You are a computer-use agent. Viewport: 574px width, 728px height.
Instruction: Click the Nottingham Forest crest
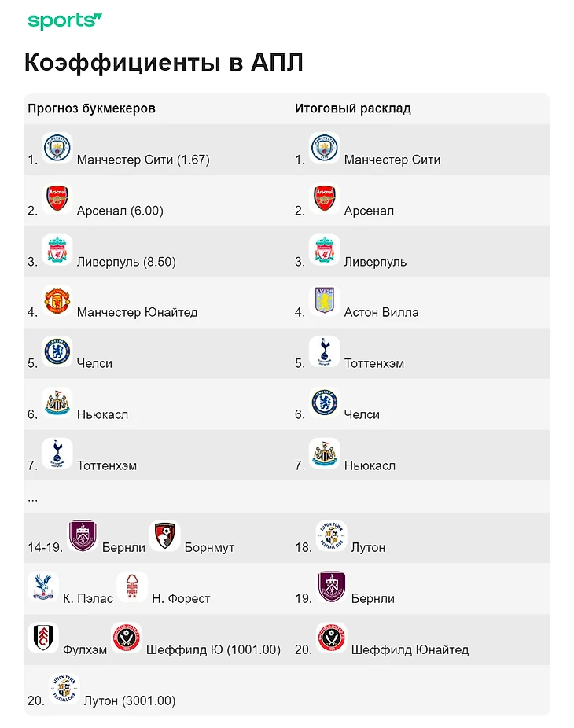tap(131, 587)
